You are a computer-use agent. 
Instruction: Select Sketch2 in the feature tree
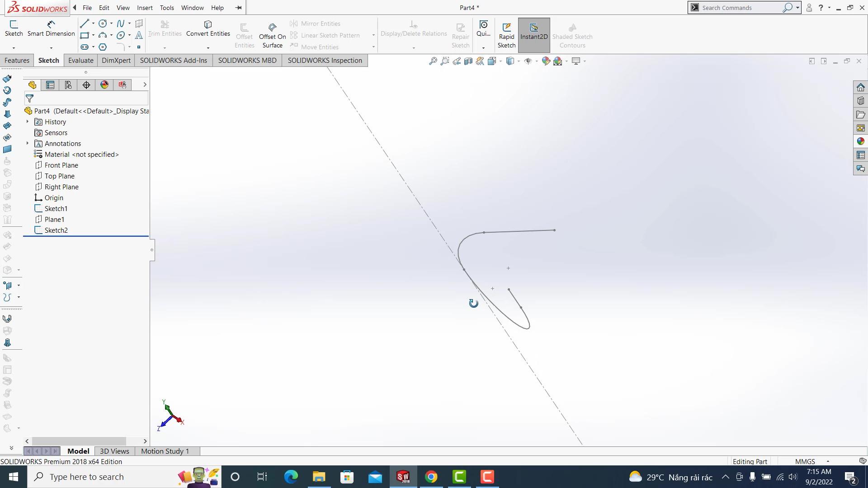tap(56, 230)
